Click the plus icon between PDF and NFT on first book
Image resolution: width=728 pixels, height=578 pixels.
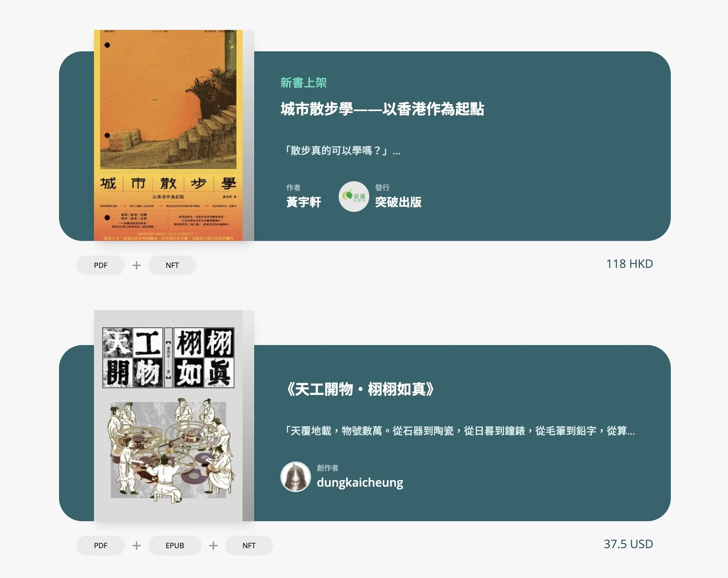tap(137, 265)
